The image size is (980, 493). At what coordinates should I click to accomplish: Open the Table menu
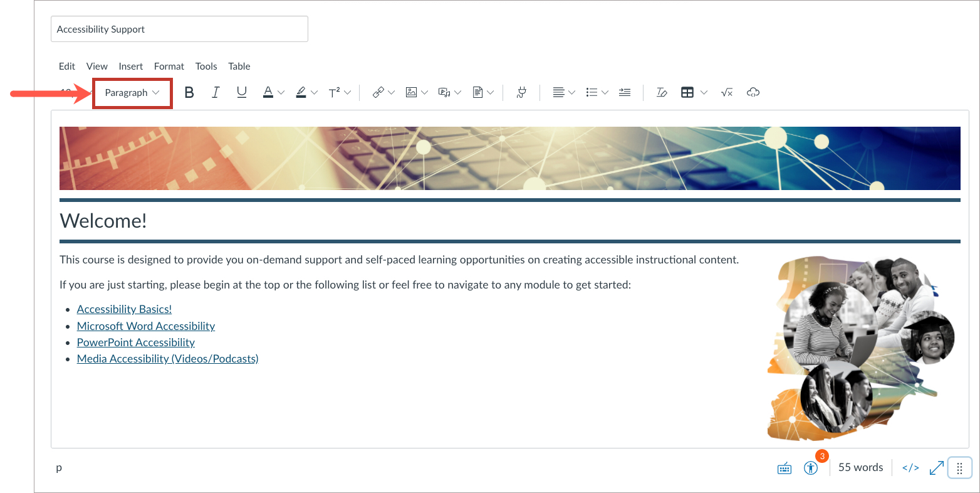click(239, 66)
